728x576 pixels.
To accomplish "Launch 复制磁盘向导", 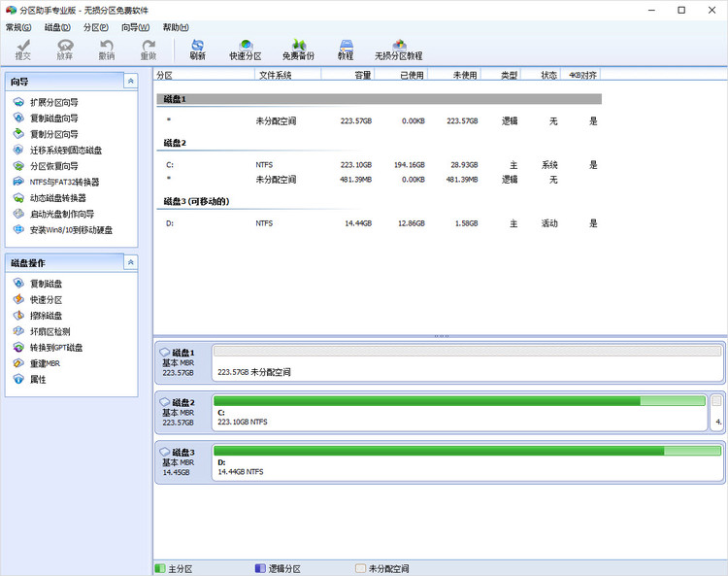I will tap(46, 118).
